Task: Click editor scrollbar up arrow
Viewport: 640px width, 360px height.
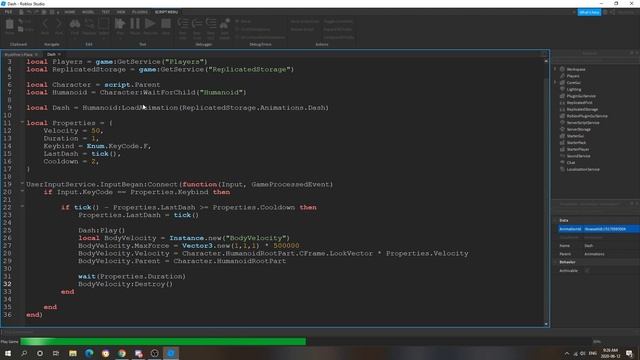Action: pos(546,61)
